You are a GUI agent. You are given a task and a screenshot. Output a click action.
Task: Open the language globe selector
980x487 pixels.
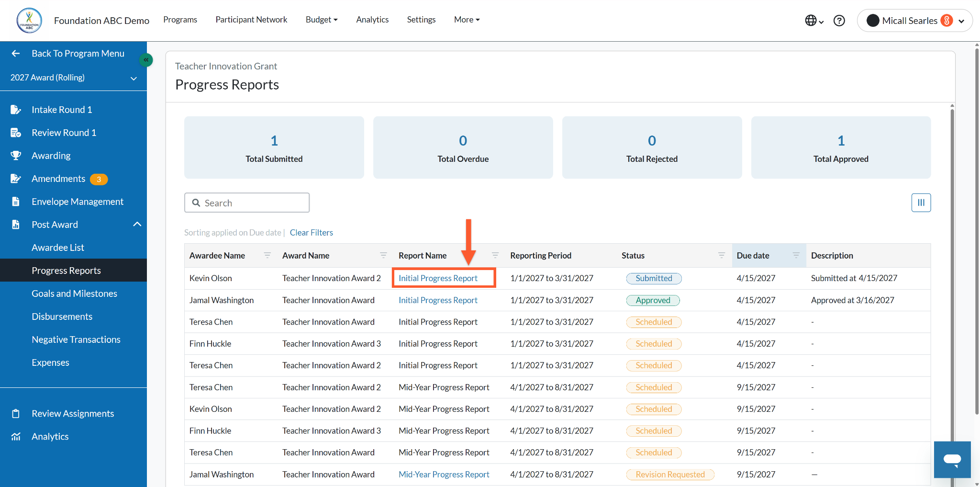pyautogui.click(x=814, y=21)
